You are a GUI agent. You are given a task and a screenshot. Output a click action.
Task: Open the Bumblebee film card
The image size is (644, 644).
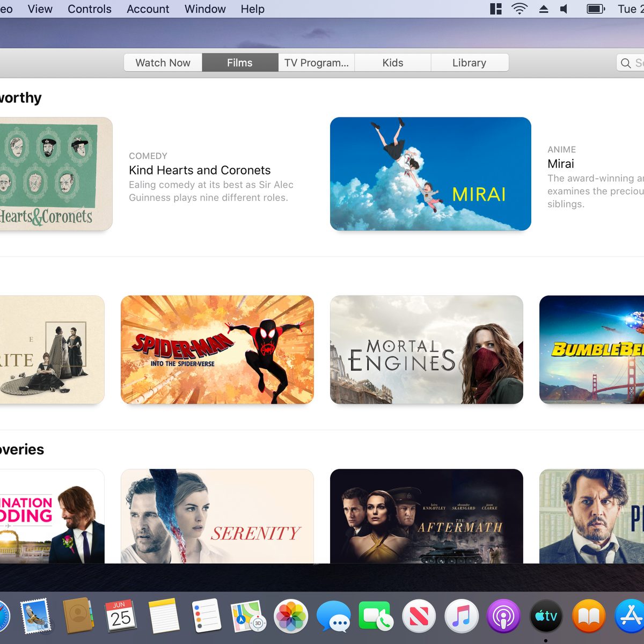click(591, 350)
